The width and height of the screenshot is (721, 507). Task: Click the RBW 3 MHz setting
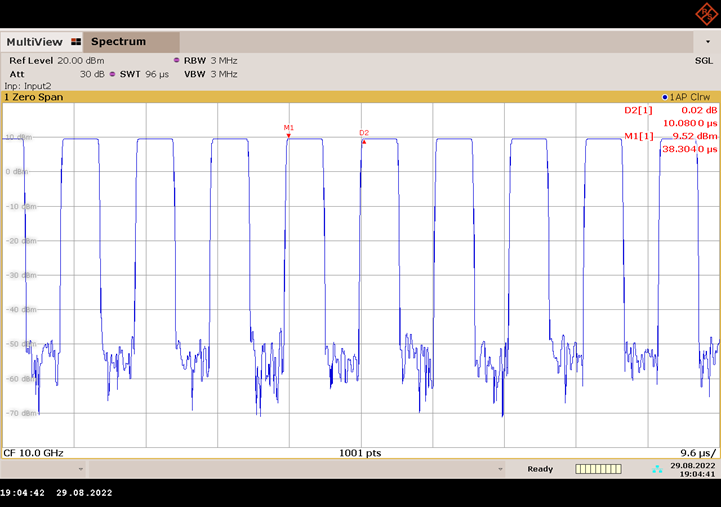point(210,61)
